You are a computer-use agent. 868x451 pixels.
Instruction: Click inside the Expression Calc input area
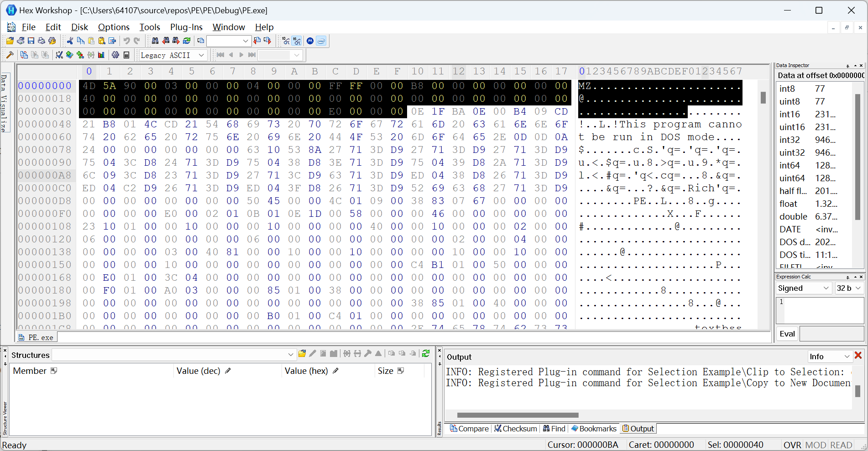[820, 310]
